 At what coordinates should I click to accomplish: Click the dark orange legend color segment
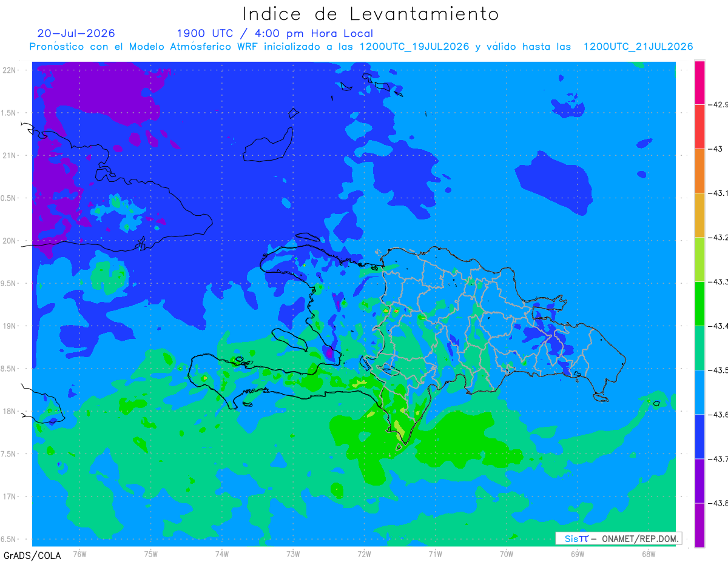(x=699, y=170)
